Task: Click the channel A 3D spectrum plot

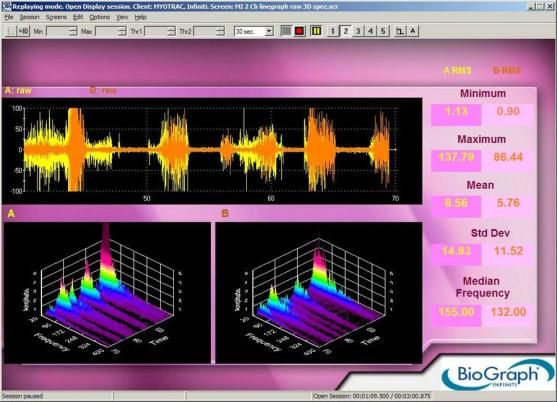Action: click(107, 293)
